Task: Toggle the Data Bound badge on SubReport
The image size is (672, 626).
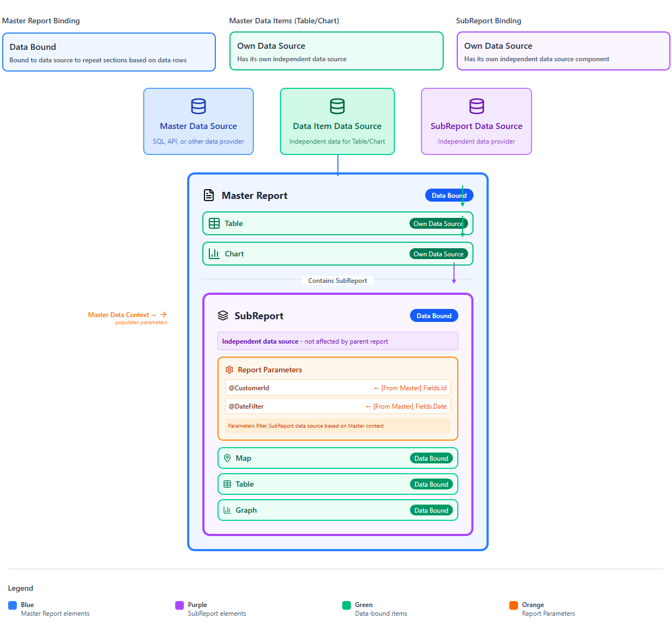Action: coord(434,315)
